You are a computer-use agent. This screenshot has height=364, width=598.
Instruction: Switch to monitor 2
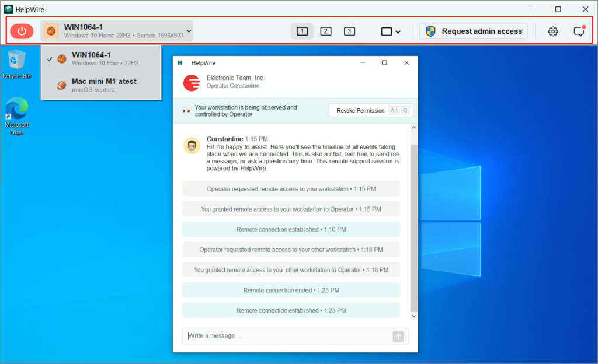pos(326,32)
